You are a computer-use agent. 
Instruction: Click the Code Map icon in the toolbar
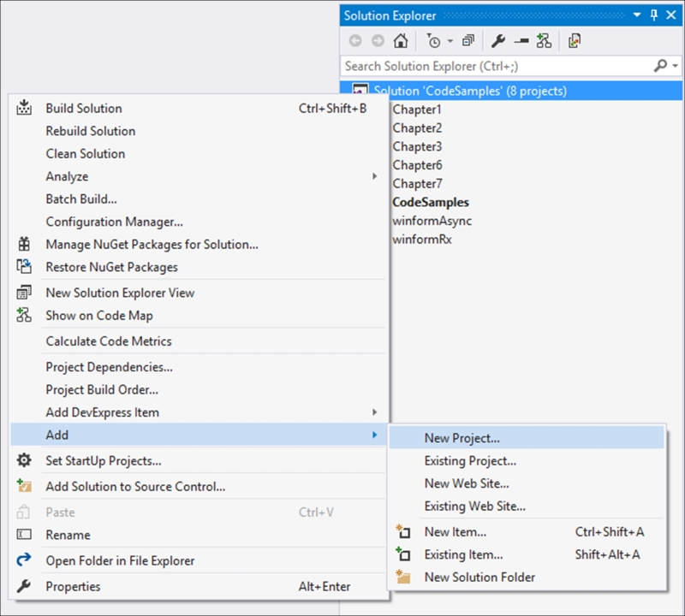pyautogui.click(x=544, y=41)
